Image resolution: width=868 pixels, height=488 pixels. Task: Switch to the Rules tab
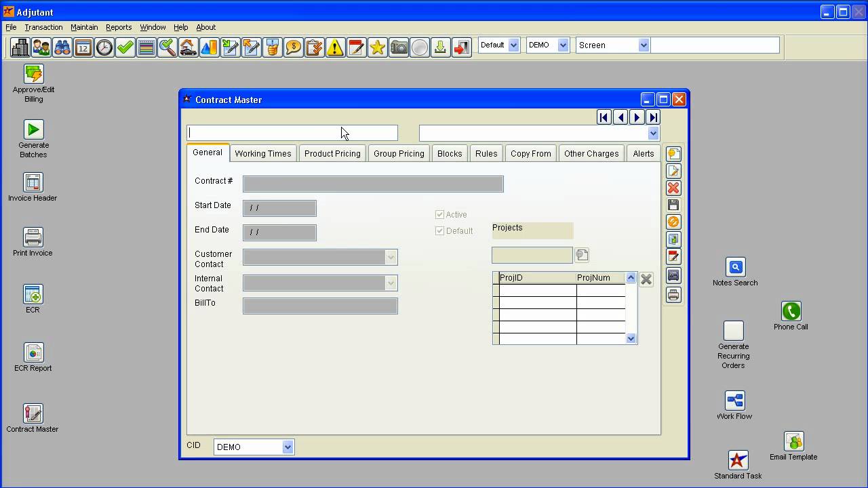[486, 153]
